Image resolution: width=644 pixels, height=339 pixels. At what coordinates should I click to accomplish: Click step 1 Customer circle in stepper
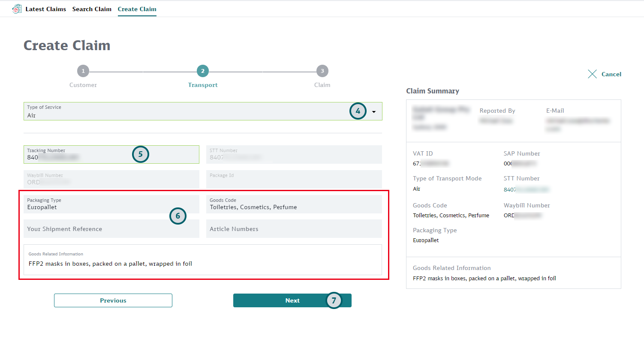click(83, 71)
